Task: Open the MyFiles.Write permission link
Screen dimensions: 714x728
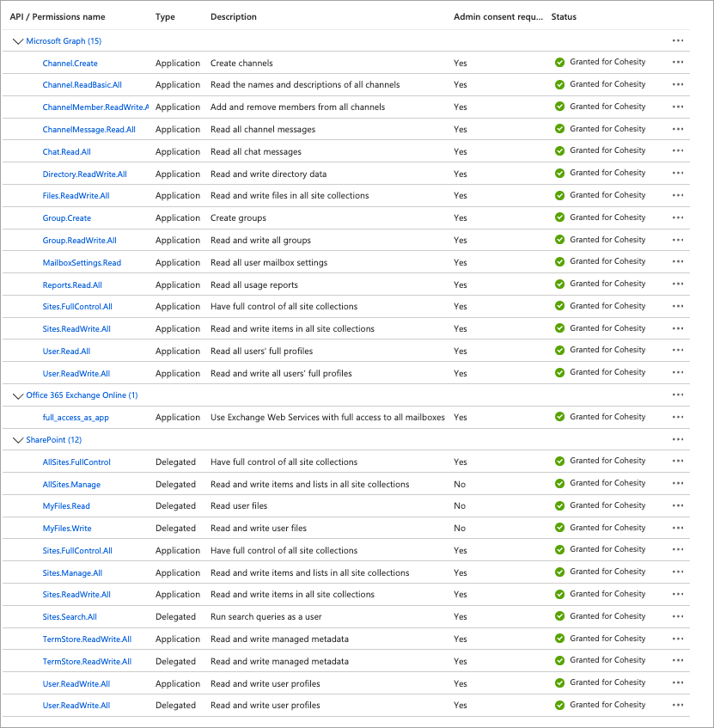Action: click(67, 529)
